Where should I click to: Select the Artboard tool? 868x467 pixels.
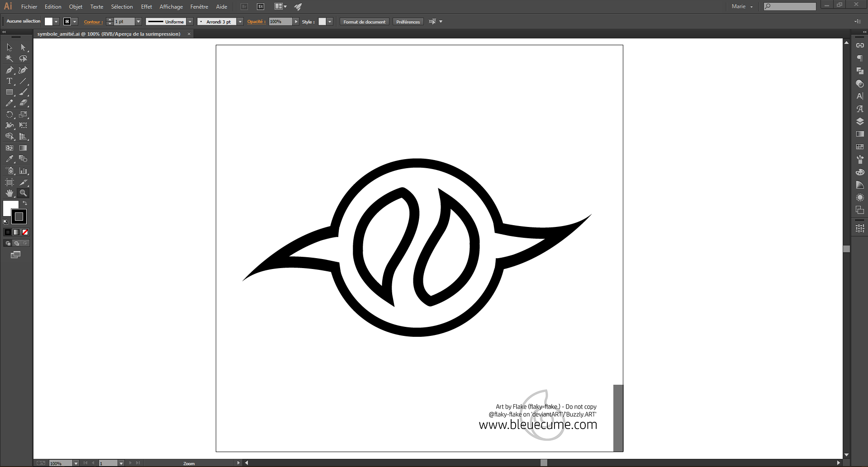click(9, 182)
